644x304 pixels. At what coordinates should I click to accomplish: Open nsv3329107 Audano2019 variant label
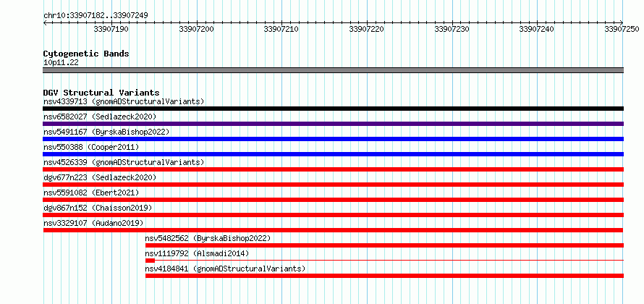pos(93,223)
